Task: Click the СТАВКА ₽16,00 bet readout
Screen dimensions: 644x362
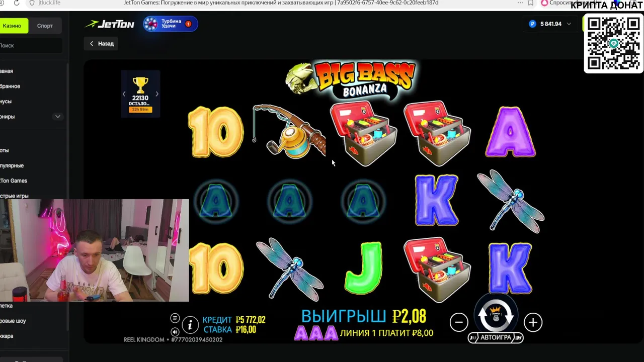Action: [229, 330]
